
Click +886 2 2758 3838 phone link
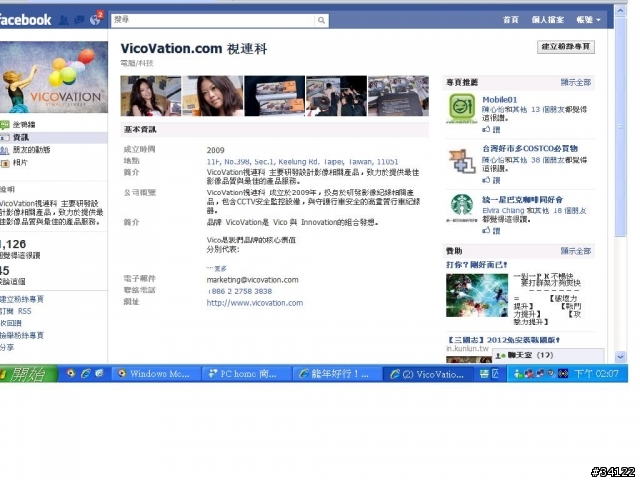click(240, 291)
